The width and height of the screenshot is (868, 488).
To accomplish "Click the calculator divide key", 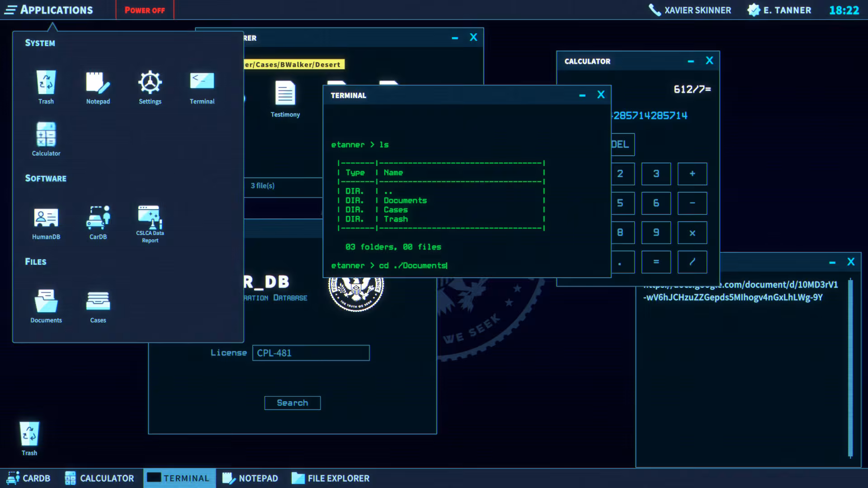I will (692, 262).
